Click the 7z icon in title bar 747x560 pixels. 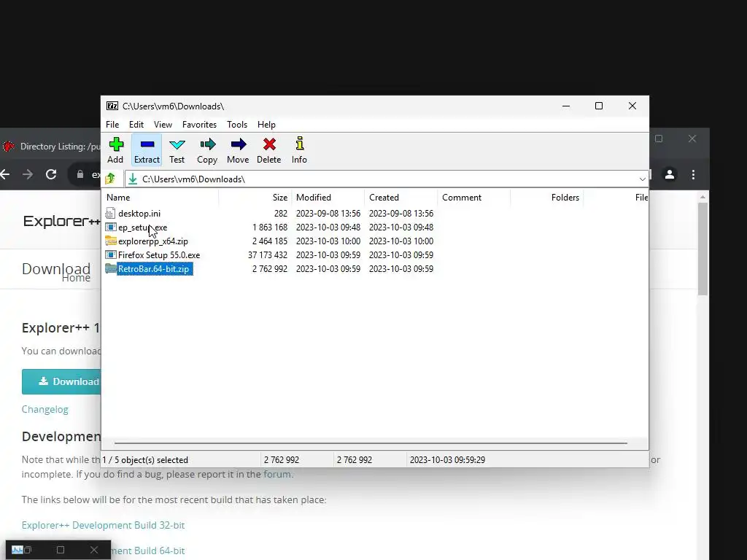tap(112, 106)
